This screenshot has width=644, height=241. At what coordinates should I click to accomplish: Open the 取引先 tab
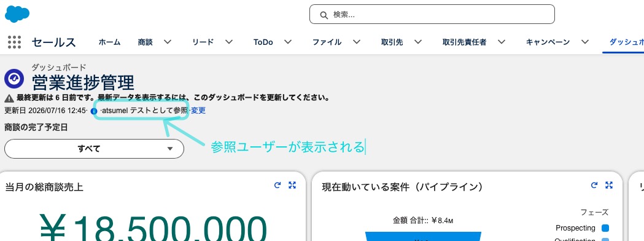392,42
